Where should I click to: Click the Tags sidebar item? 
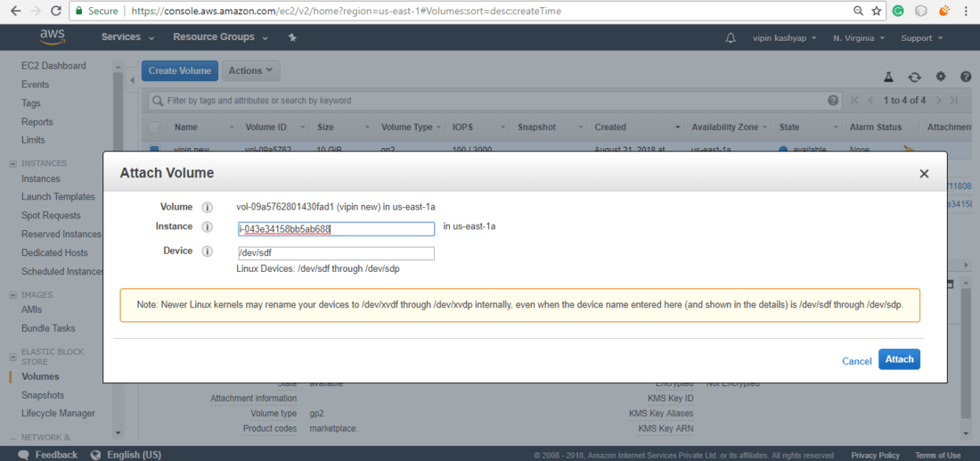coord(30,103)
